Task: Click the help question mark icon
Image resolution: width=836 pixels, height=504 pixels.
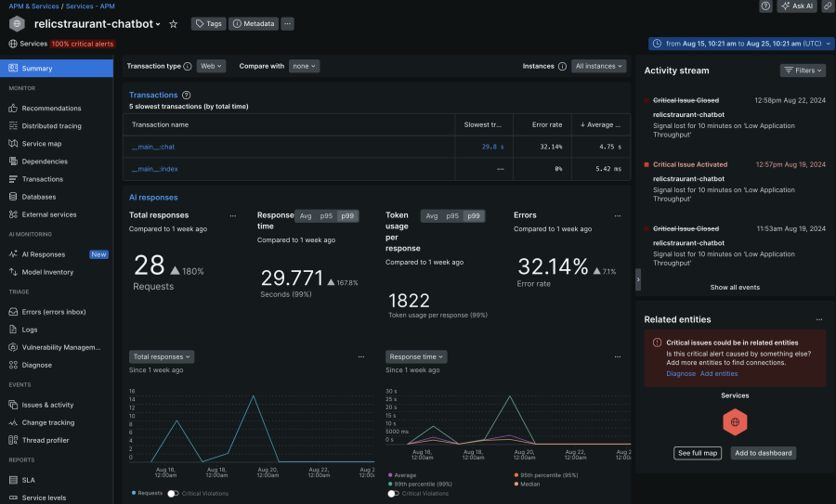Action: click(x=765, y=6)
